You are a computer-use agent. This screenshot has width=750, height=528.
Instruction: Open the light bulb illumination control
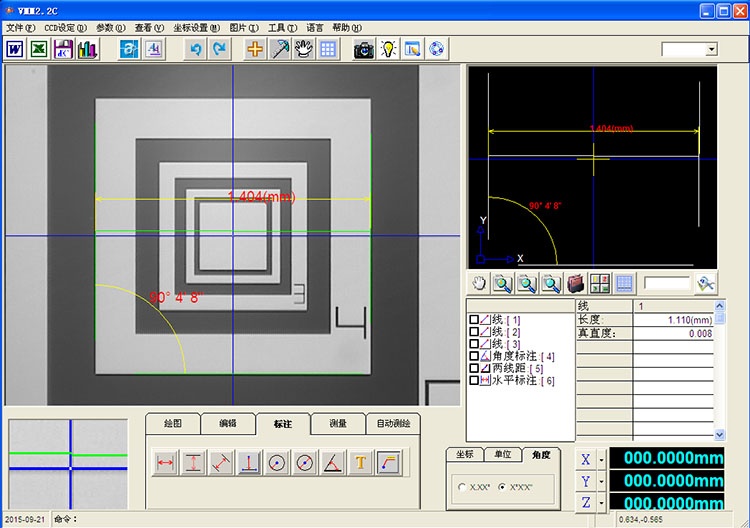tap(388, 49)
